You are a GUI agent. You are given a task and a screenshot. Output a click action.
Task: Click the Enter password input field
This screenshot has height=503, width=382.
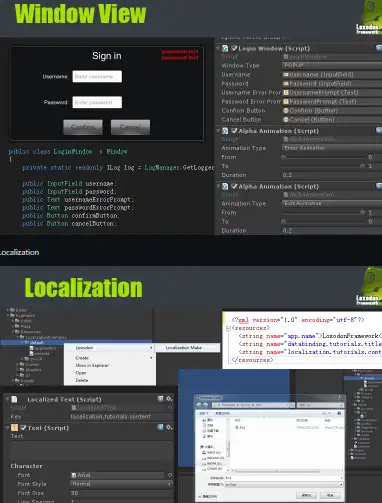click(x=97, y=102)
